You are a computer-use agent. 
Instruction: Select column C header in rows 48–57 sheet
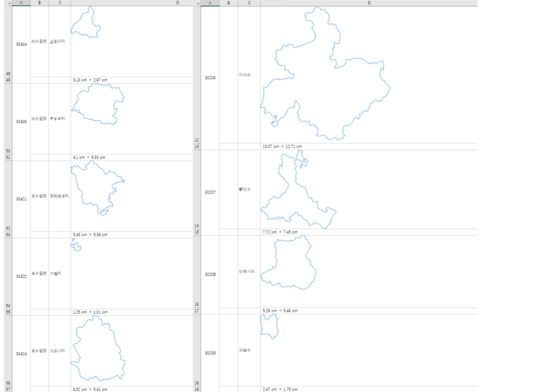click(59, 3)
